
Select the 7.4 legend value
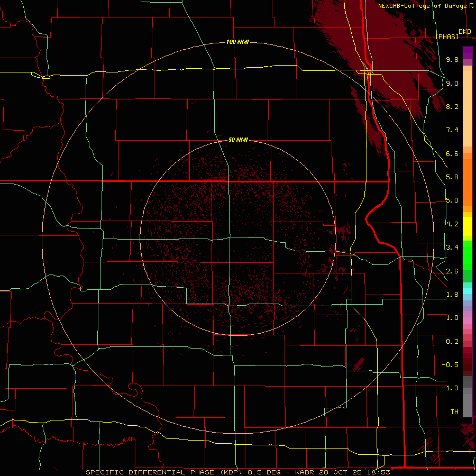coord(452,130)
